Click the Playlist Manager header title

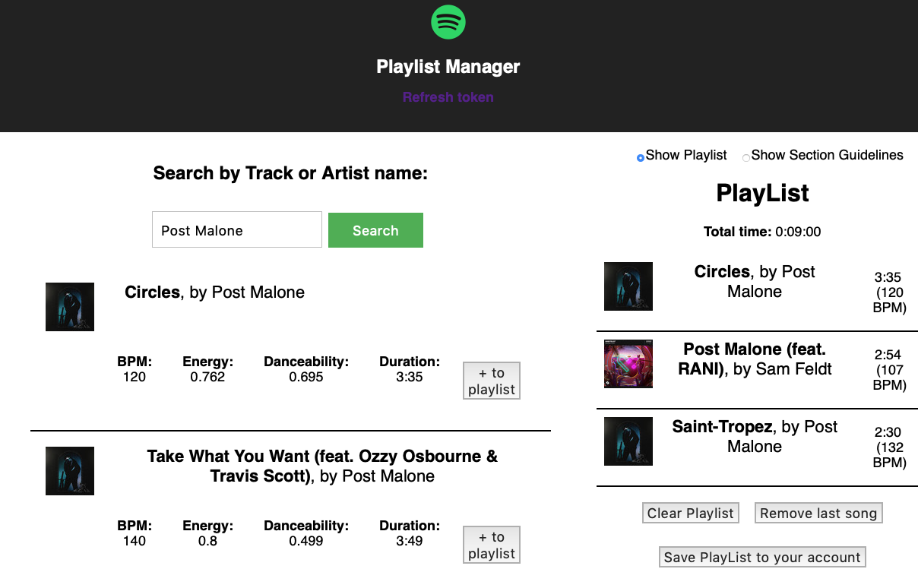(x=448, y=67)
